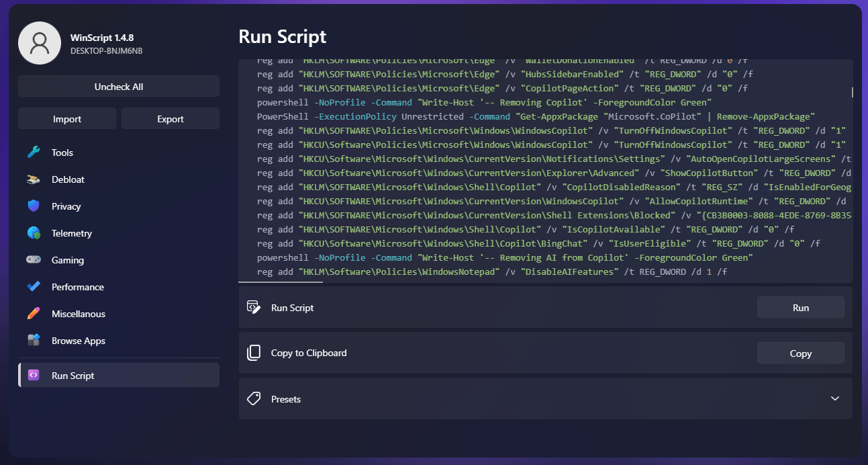Viewport: 868px width, 465px height.
Task: Click the Performance section icon
Action: [35, 287]
